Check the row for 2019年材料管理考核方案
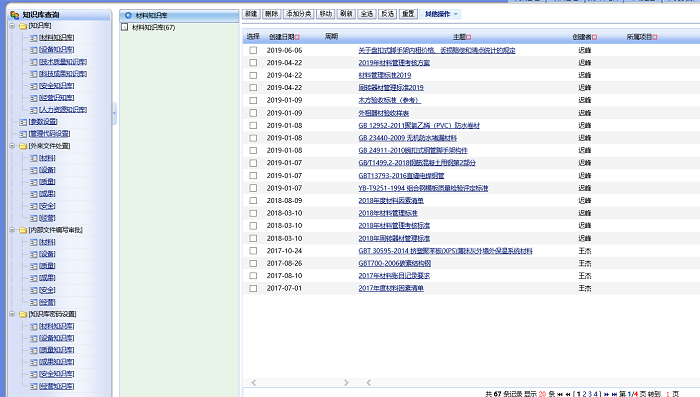Screen dimensions: 700x397 pyautogui.click(x=253, y=63)
